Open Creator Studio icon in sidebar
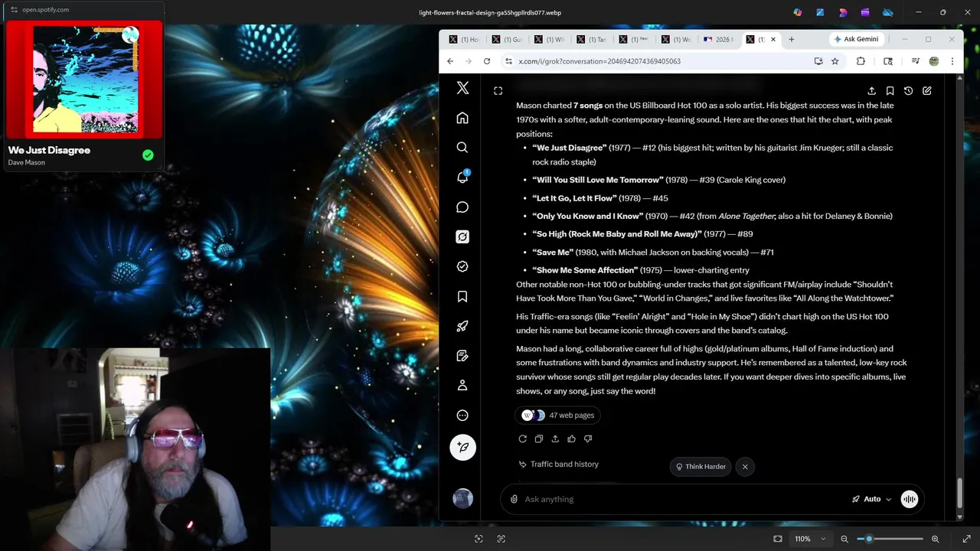 coord(462,356)
